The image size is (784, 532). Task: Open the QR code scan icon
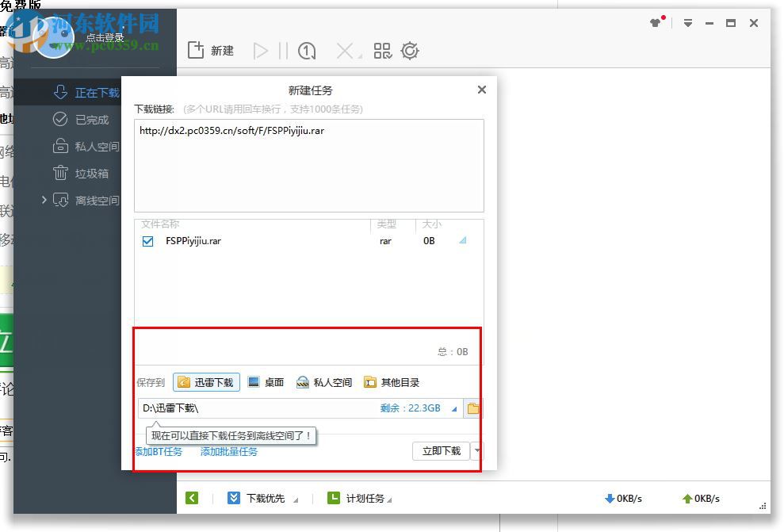coord(382,50)
